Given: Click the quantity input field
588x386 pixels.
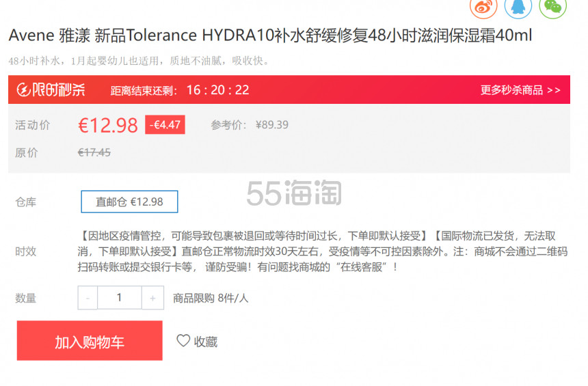Looking at the screenshot, I should point(120,298).
